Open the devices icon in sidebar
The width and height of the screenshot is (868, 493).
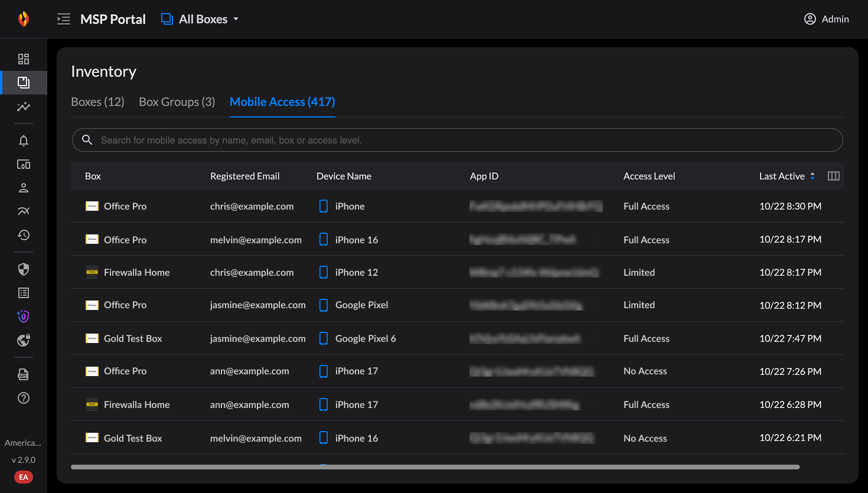point(24,164)
